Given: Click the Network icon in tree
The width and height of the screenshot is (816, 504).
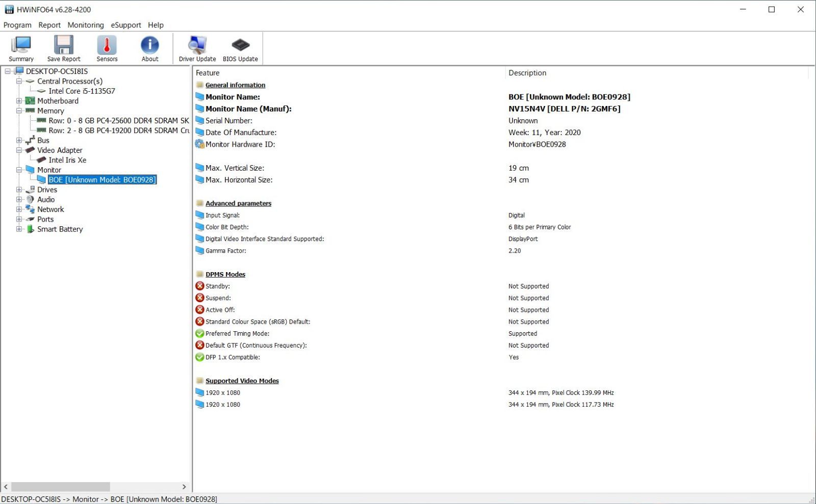Looking at the screenshot, I should pyautogui.click(x=30, y=209).
